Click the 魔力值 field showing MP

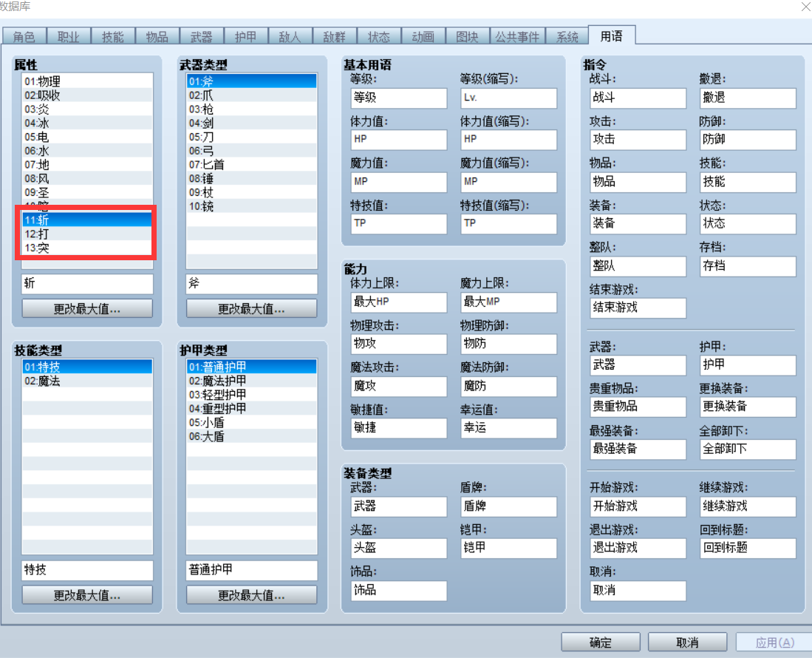click(x=399, y=182)
